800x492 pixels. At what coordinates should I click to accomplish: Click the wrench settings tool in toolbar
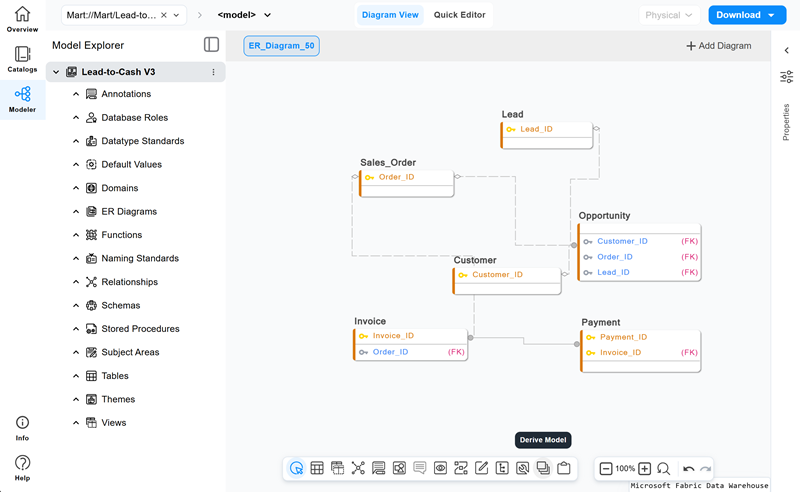point(522,468)
